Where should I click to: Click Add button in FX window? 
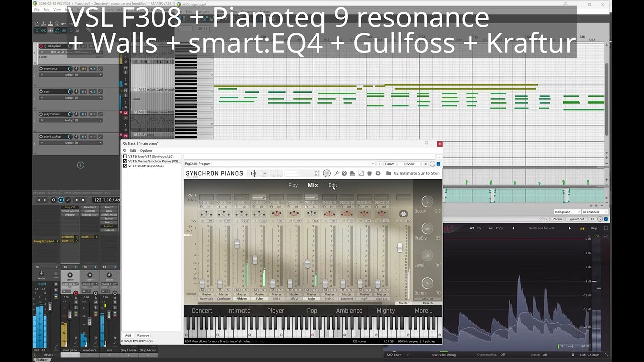pos(128,335)
